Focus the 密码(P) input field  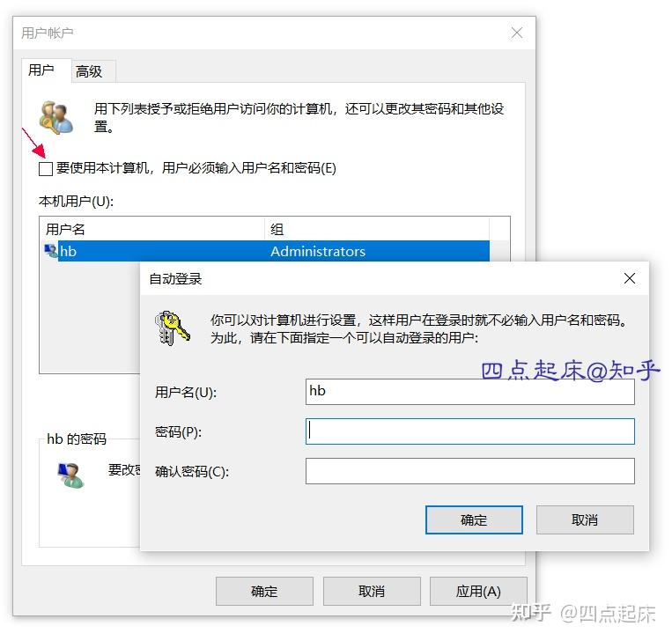469,431
